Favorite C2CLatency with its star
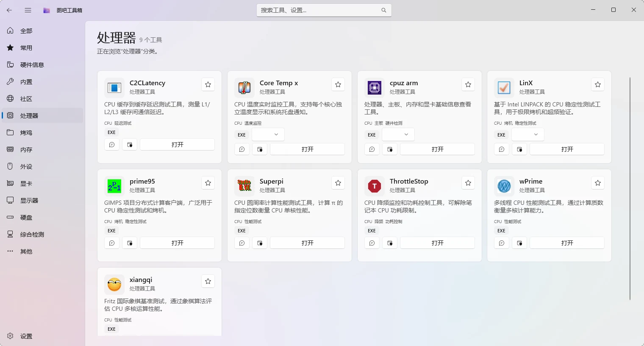 tap(208, 84)
